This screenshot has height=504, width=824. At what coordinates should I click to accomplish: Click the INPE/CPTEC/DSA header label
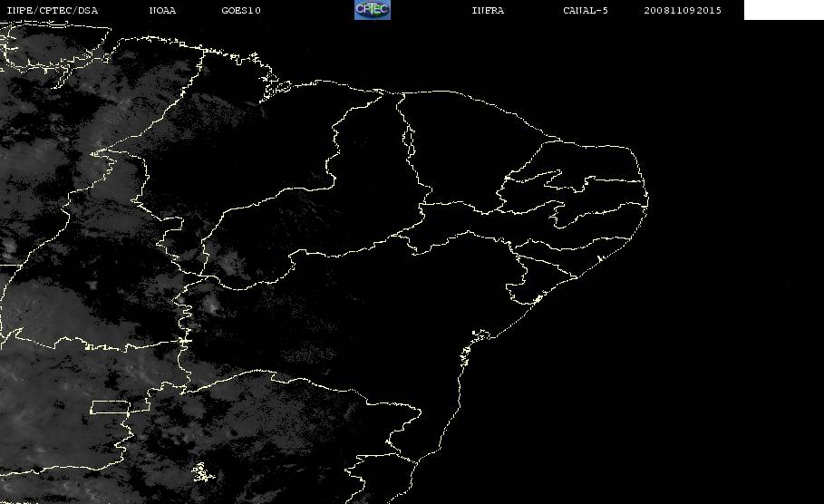pyautogui.click(x=52, y=10)
